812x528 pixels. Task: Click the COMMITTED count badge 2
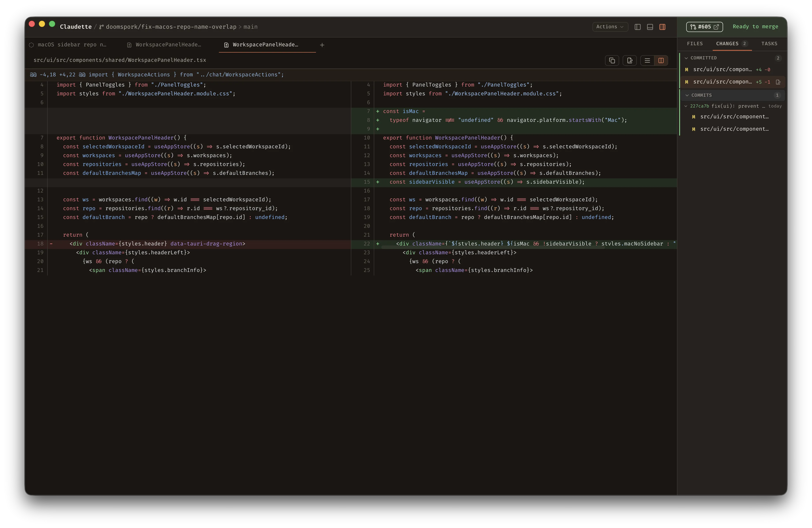point(778,58)
